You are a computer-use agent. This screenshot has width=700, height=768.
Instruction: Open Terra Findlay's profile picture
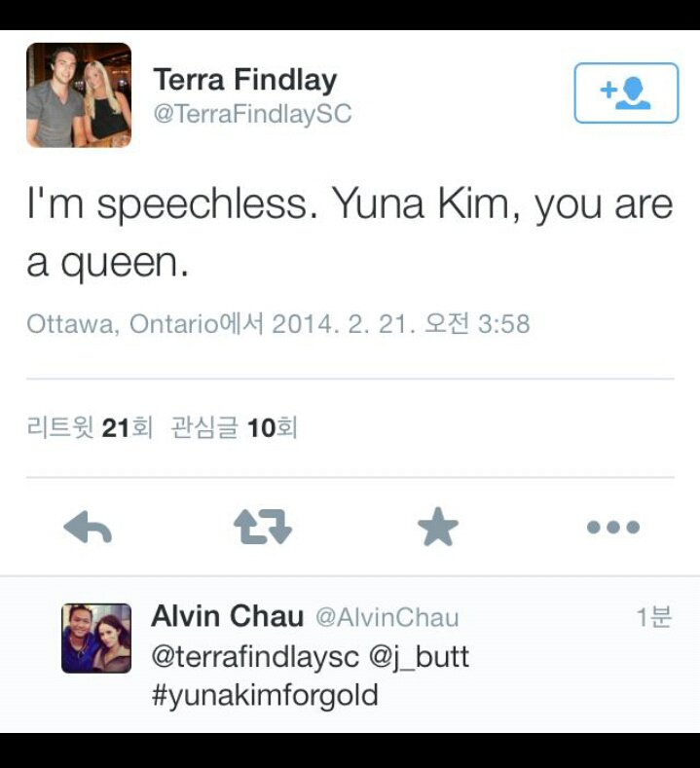[x=79, y=95]
